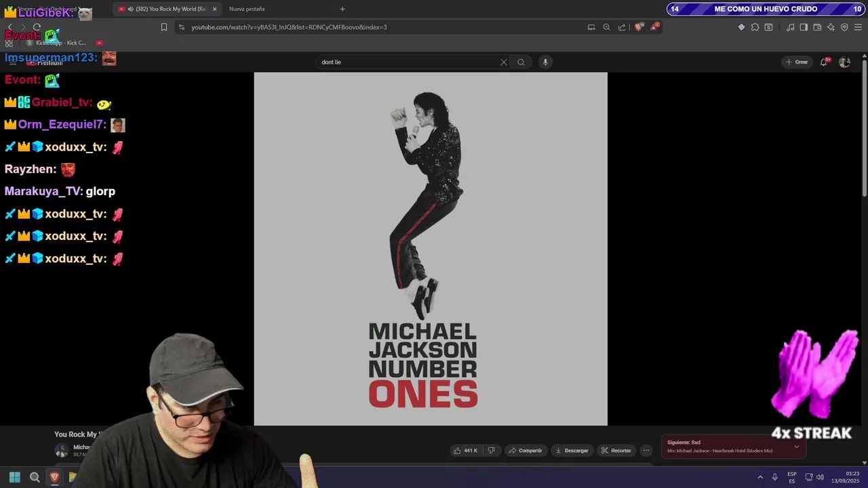
Task: Open the Compartir share dialog
Action: click(526, 450)
